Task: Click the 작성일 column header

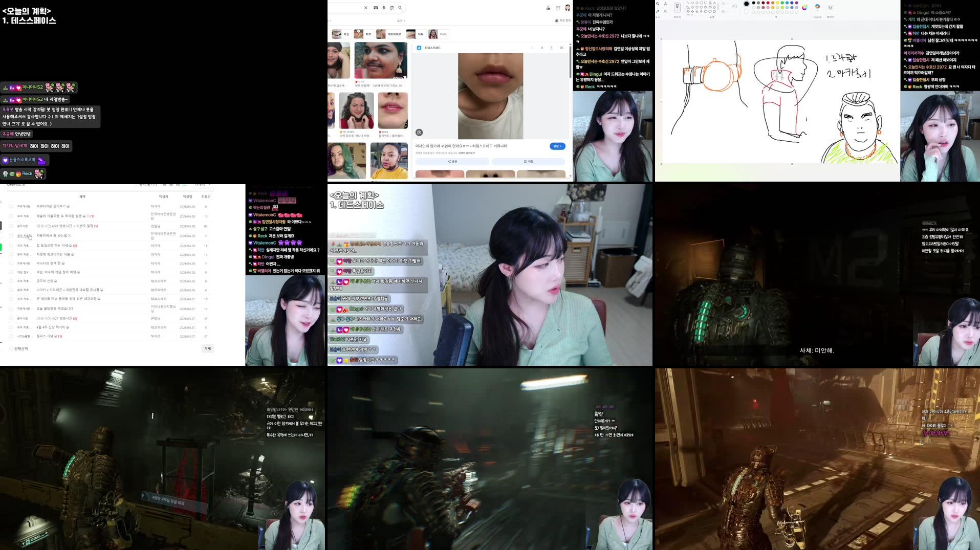Action: click(188, 196)
